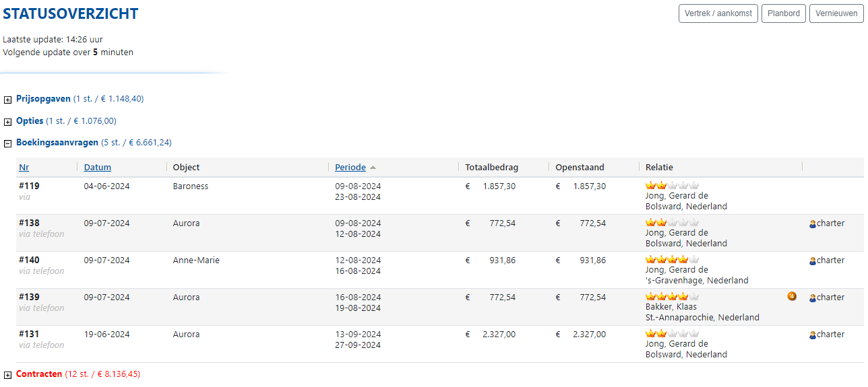Collapse the Boekingsaanvragen section
The height and width of the screenshot is (387, 868).
coord(8,143)
